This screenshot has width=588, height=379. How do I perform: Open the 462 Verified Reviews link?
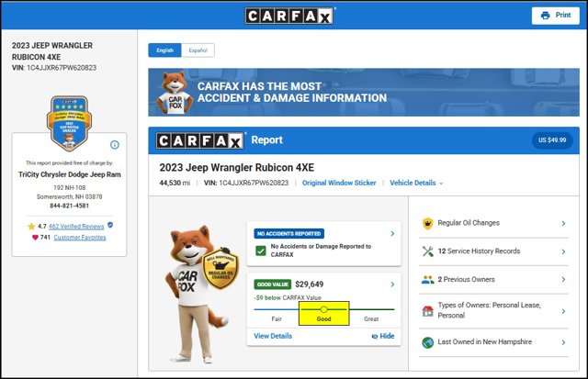coord(76,226)
